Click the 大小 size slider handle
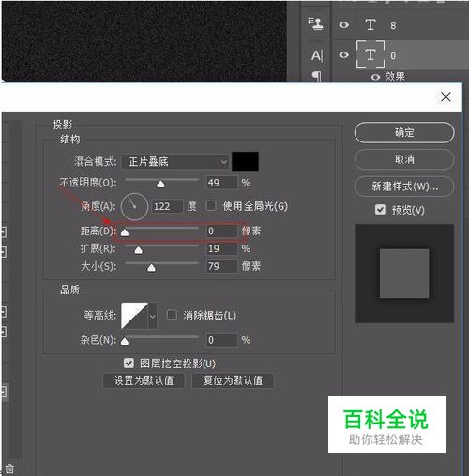The width and height of the screenshot is (469, 476). [151, 268]
